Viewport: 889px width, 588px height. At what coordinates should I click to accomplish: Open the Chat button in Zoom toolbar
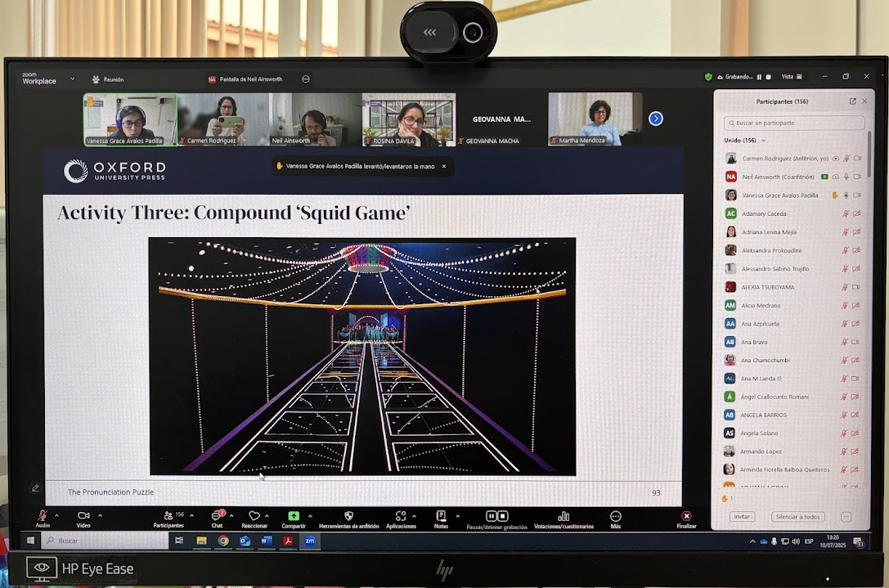coord(218,518)
